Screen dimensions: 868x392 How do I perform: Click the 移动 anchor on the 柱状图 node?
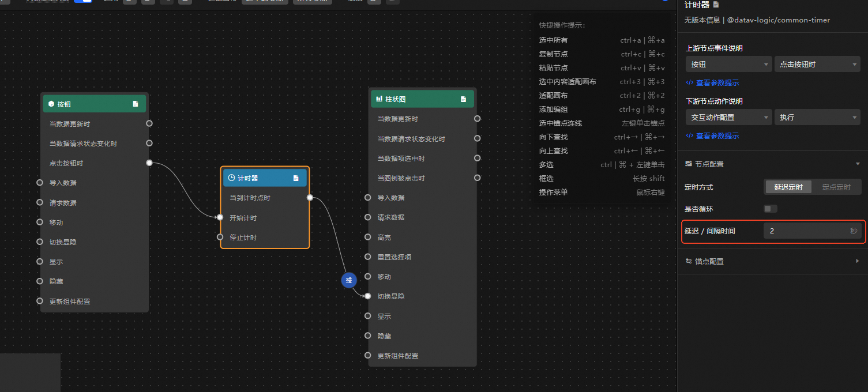[x=368, y=276]
